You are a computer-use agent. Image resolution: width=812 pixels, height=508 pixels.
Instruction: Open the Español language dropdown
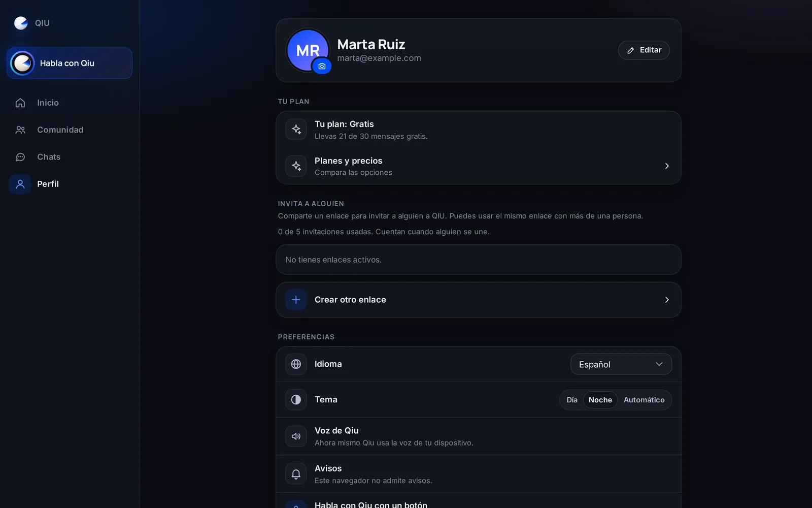[621, 364]
